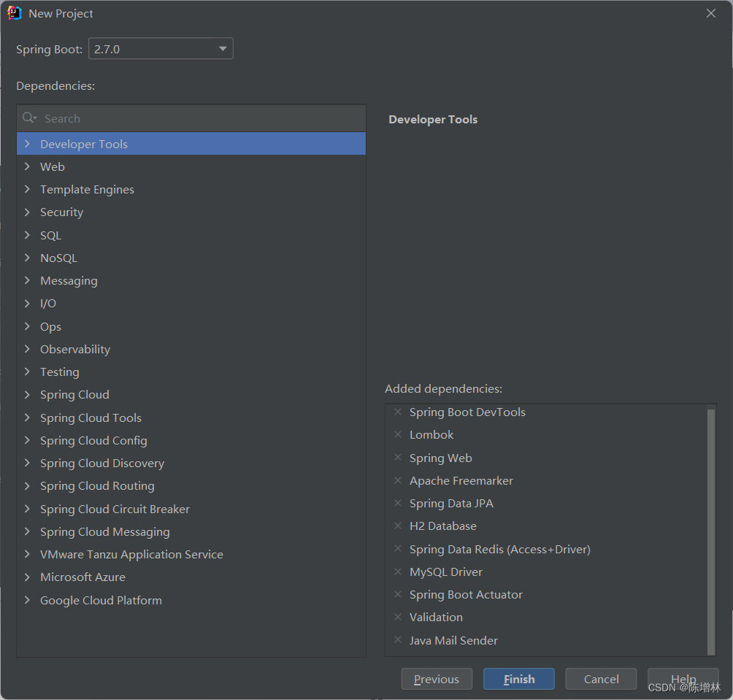Select Java Mail Sender in added dependencies

click(x=453, y=641)
